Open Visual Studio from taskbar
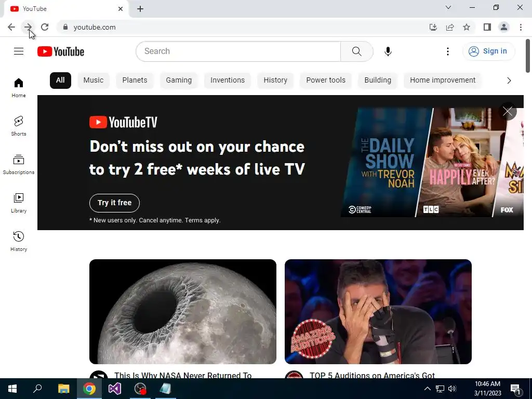532x399 pixels. tap(115, 389)
